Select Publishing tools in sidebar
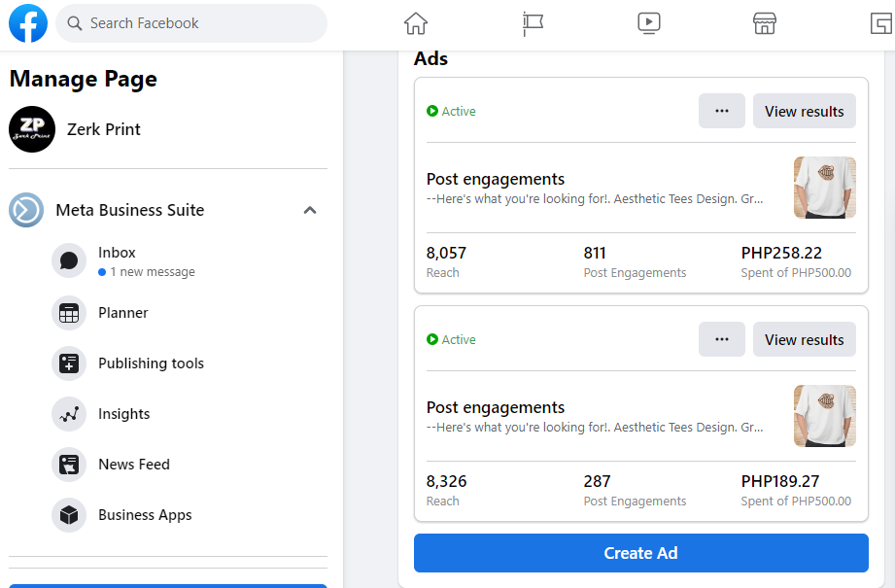 (151, 363)
